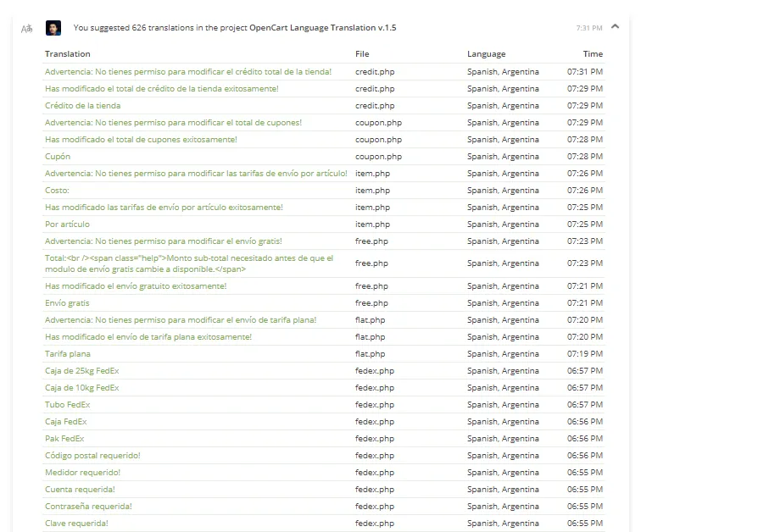Open 'Has modificado el total de crédito de la tienda exitosamente!'
The width and height of the screenshot is (758, 532).
coord(161,88)
